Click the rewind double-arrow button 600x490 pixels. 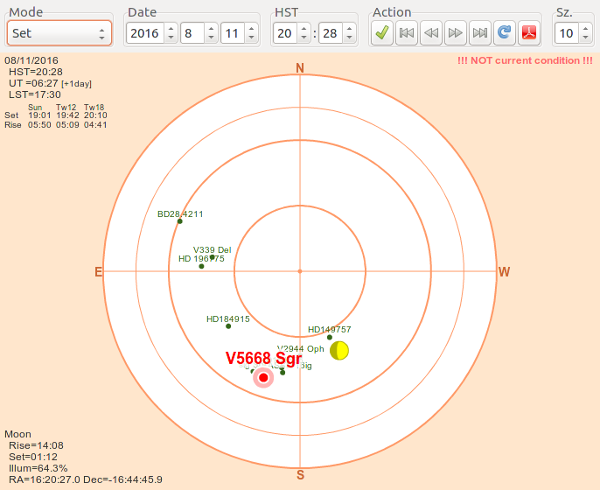coord(431,33)
